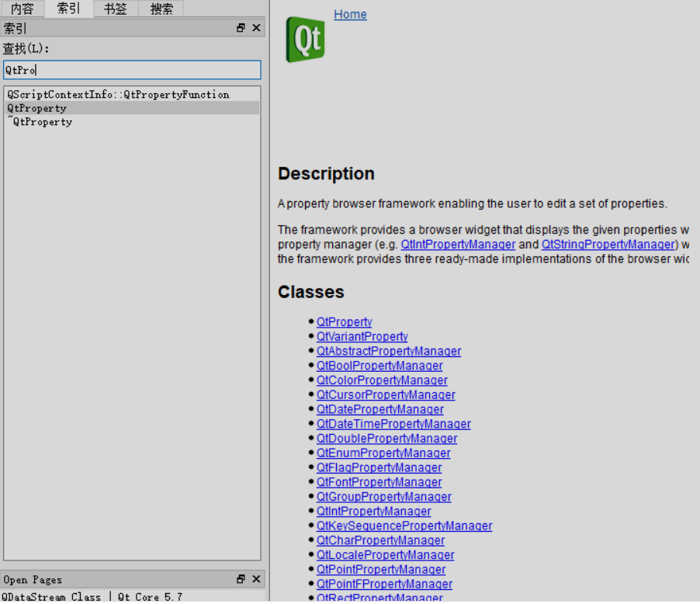The height and width of the screenshot is (604, 700).
Task: Open QtColorPropertyManager class link
Action: tap(382, 380)
